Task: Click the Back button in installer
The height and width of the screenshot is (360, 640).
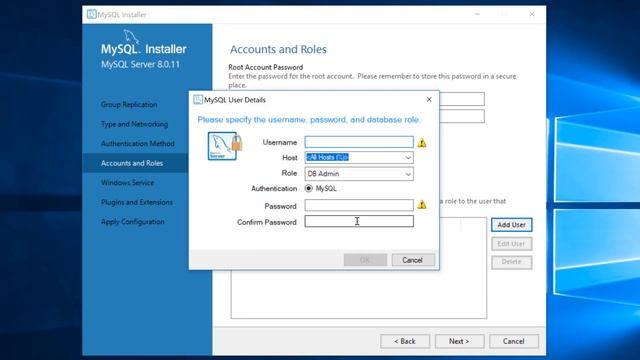Action: click(x=405, y=341)
